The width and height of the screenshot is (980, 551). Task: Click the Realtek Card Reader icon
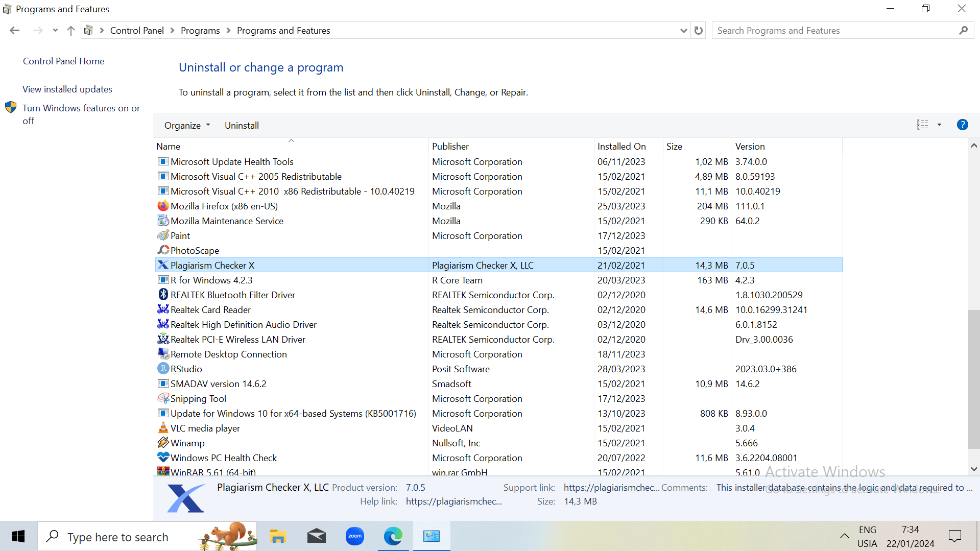(163, 309)
